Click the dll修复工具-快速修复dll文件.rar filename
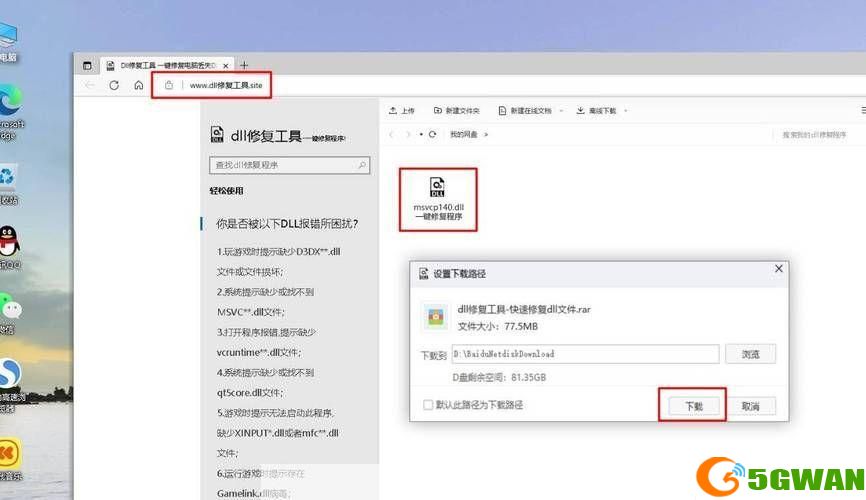Viewport: 866px width, 500px height. click(524, 309)
